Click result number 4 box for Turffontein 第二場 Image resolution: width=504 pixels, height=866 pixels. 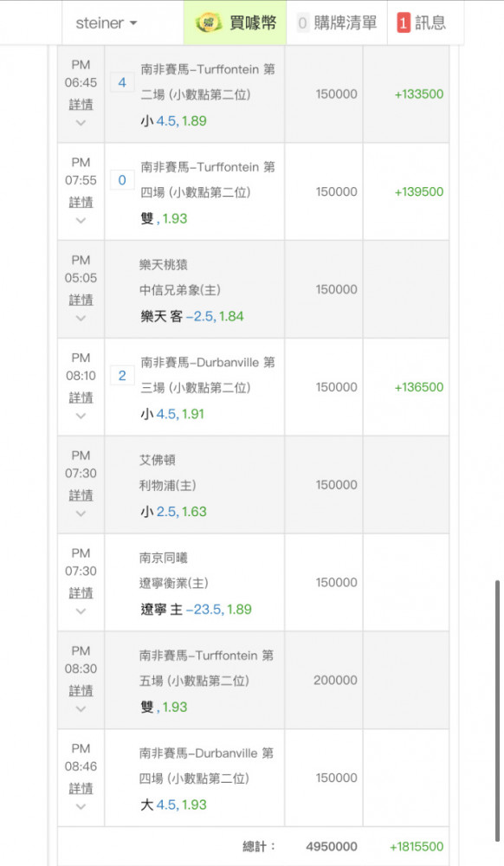point(122,83)
